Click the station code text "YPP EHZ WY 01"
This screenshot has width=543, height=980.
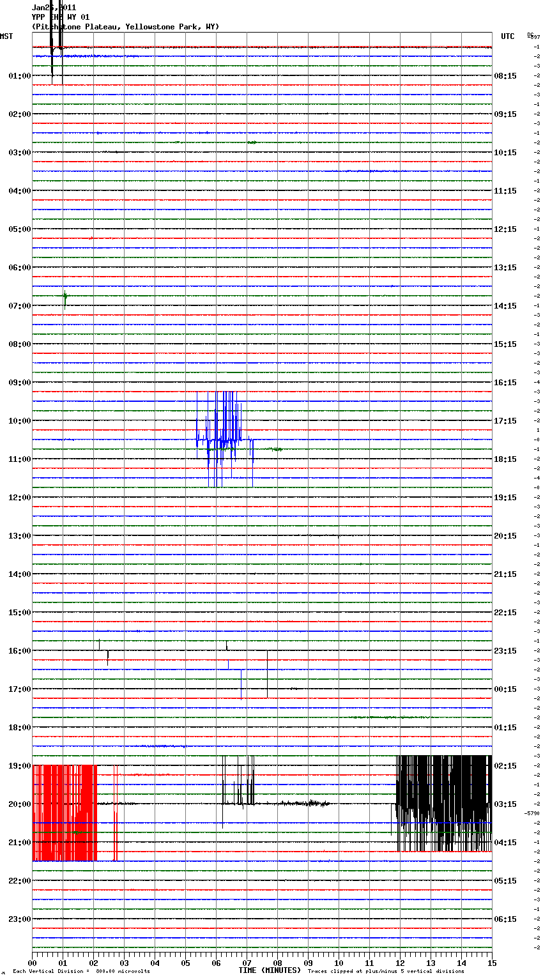click(61, 17)
